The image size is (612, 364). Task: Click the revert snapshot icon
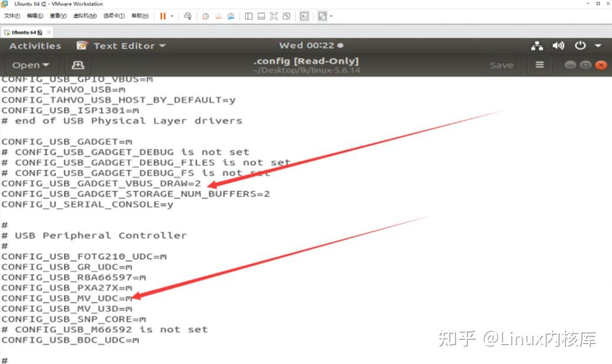pos(218,16)
